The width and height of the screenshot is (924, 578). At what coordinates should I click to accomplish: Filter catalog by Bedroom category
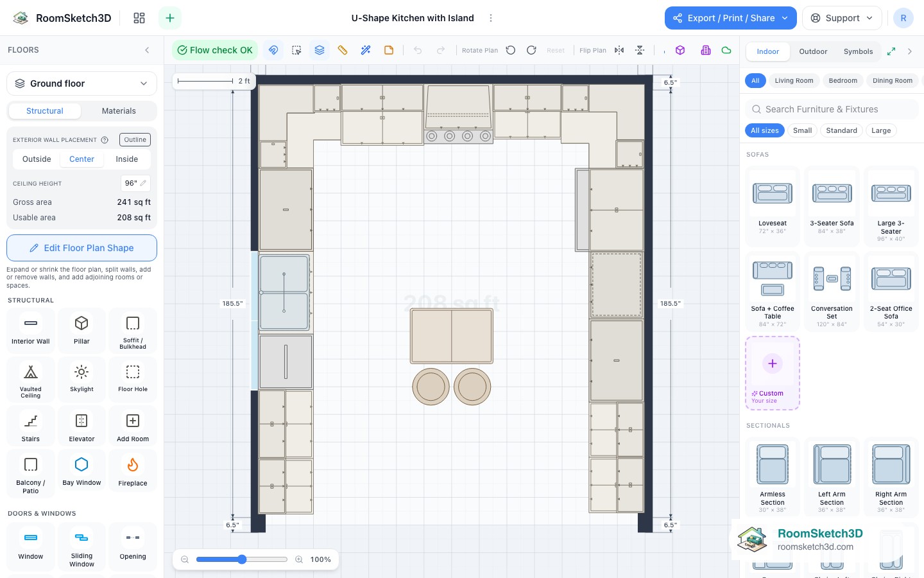[843, 81]
